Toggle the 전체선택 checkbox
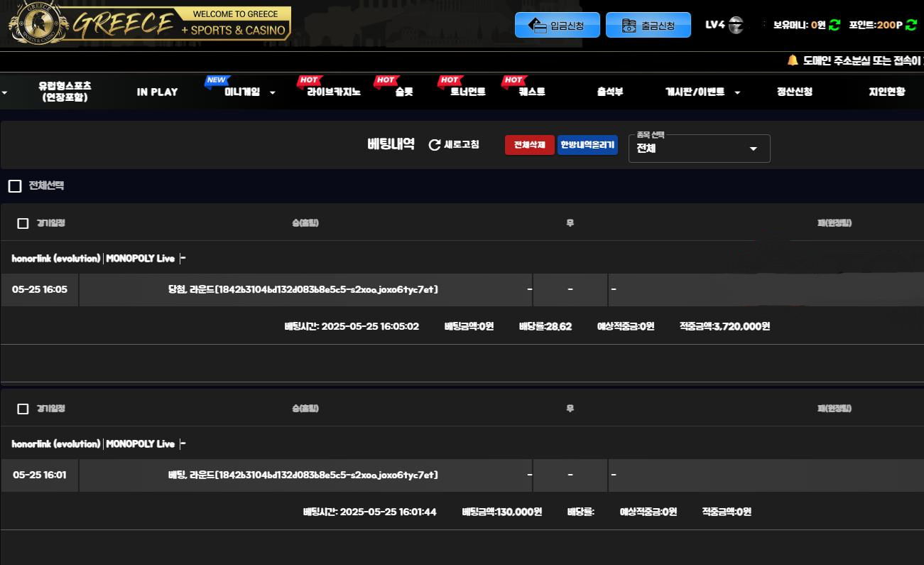This screenshot has height=565, width=924. tap(15, 186)
